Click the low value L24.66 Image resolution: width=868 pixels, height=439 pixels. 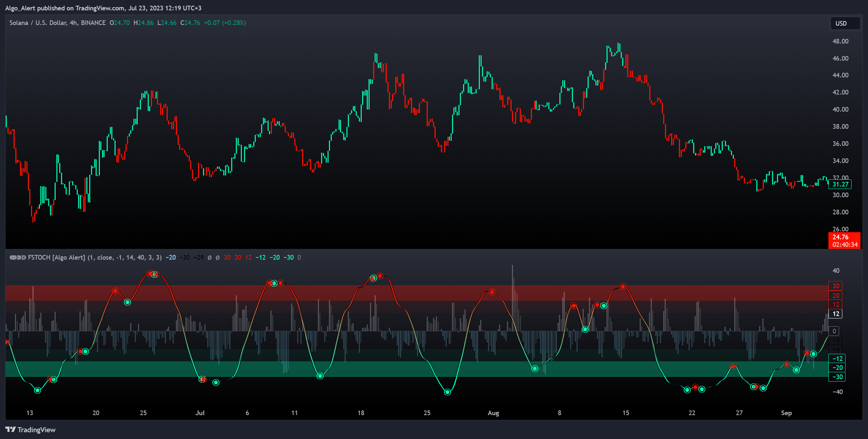(x=167, y=22)
